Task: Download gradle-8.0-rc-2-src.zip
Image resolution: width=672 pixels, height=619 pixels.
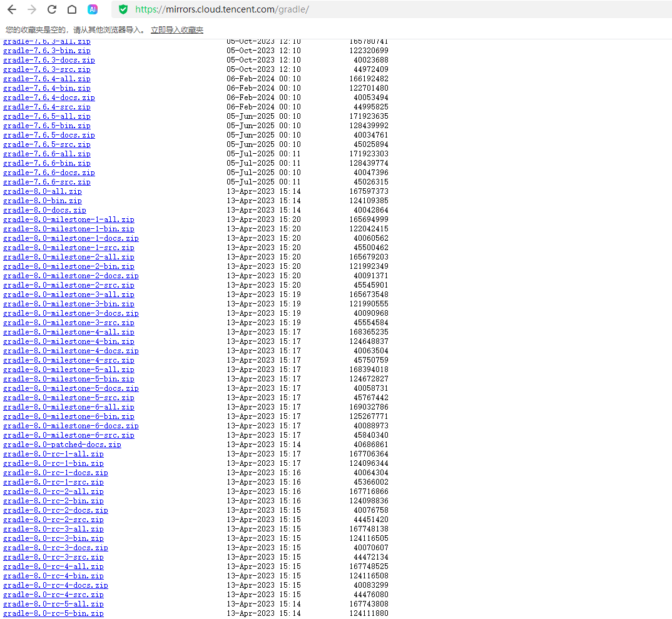Action: click(x=53, y=520)
